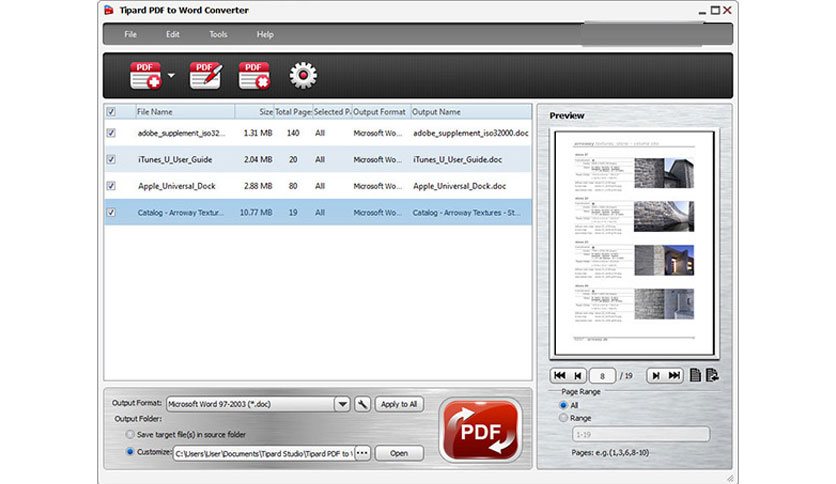Go to last page in preview
The width and height of the screenshot is (836, 484).
click(x=674, y=376)
